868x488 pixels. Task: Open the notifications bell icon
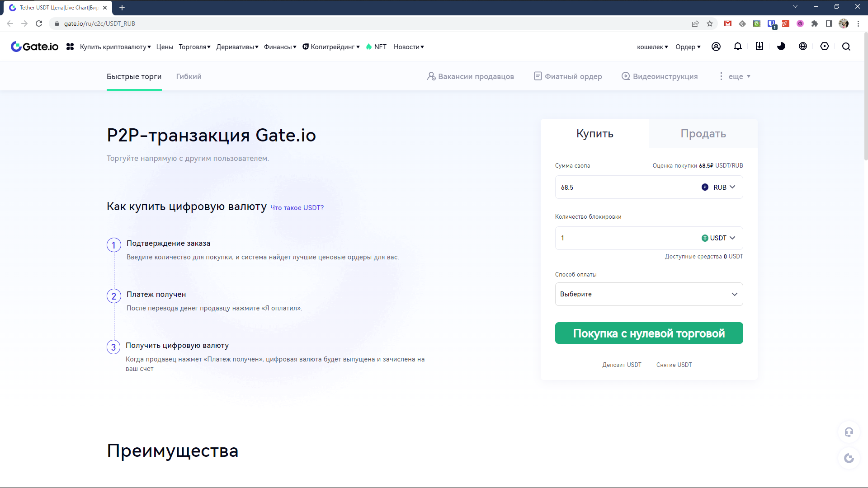coord(738,47)
